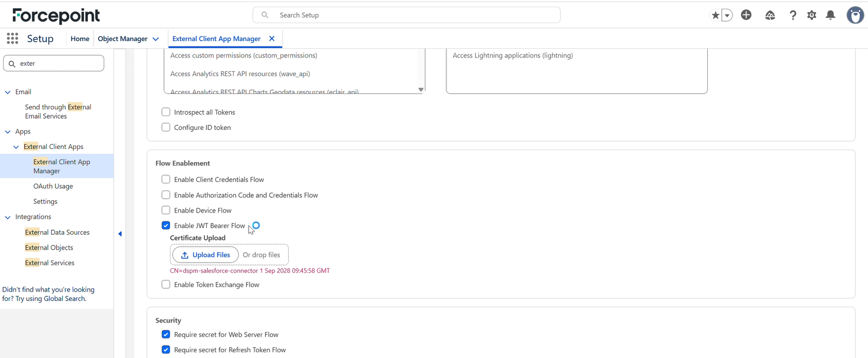Click the Forcepoint logo

pos(56,15)
